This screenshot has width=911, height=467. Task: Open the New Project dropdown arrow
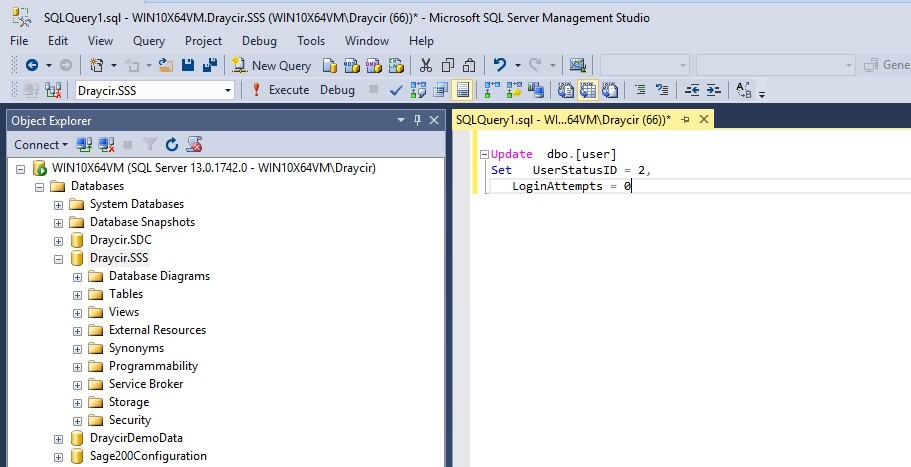pos(113,66)
